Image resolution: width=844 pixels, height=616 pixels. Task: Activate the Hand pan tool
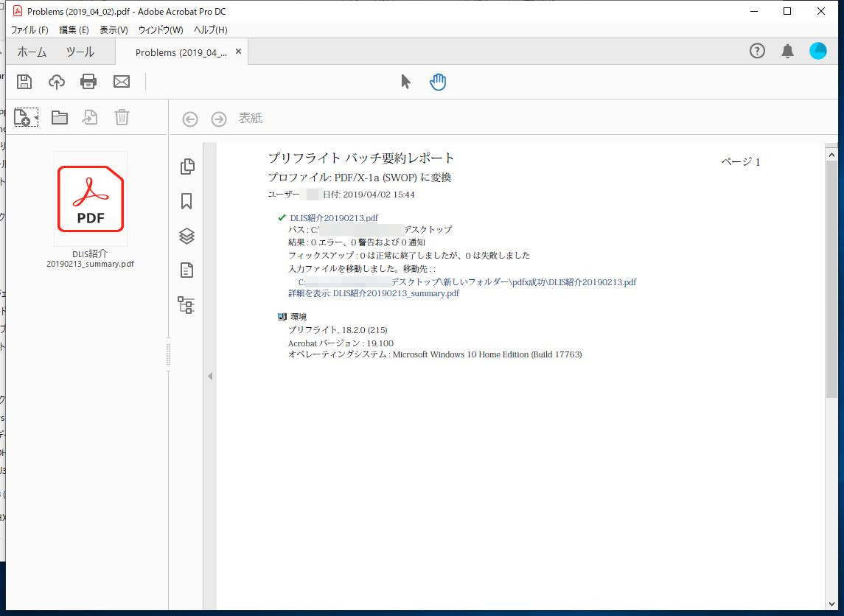pos(439,82)
